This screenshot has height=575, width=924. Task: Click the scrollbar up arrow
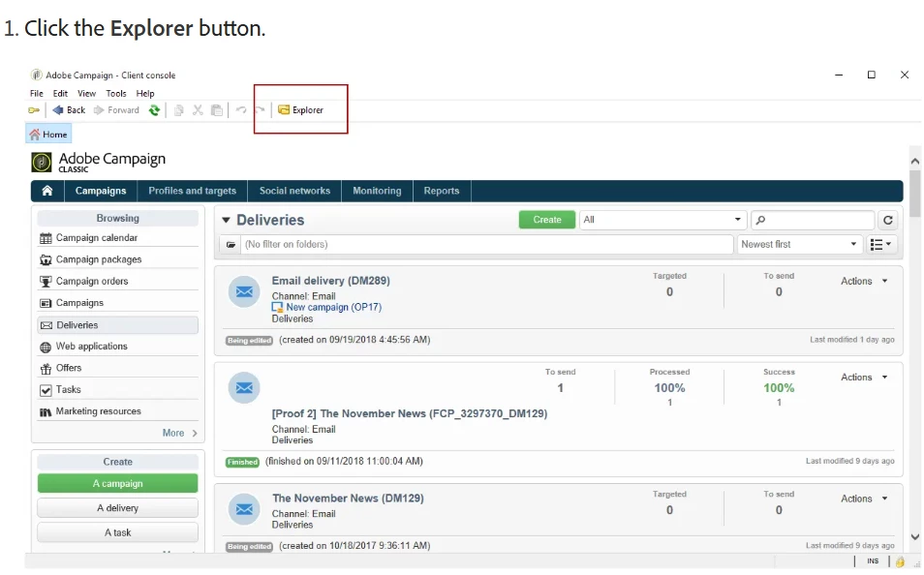pos(914,161)
